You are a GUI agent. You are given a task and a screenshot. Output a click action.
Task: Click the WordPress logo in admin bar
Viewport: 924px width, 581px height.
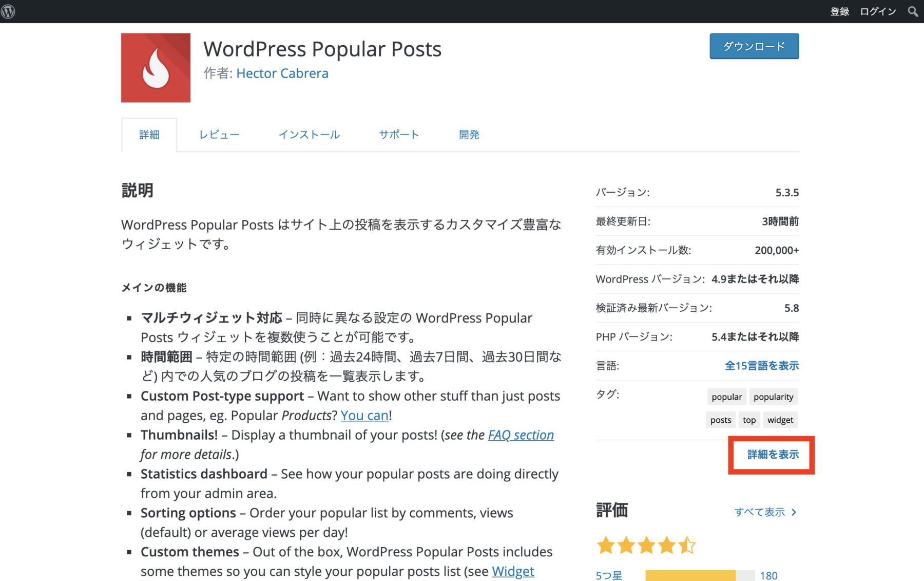point(8,11)
